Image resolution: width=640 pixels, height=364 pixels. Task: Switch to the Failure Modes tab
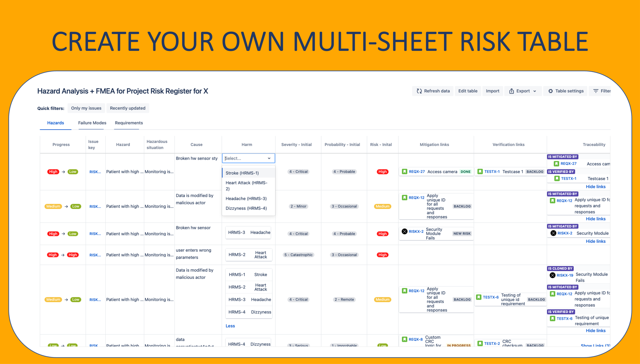(x=92, y=123)
